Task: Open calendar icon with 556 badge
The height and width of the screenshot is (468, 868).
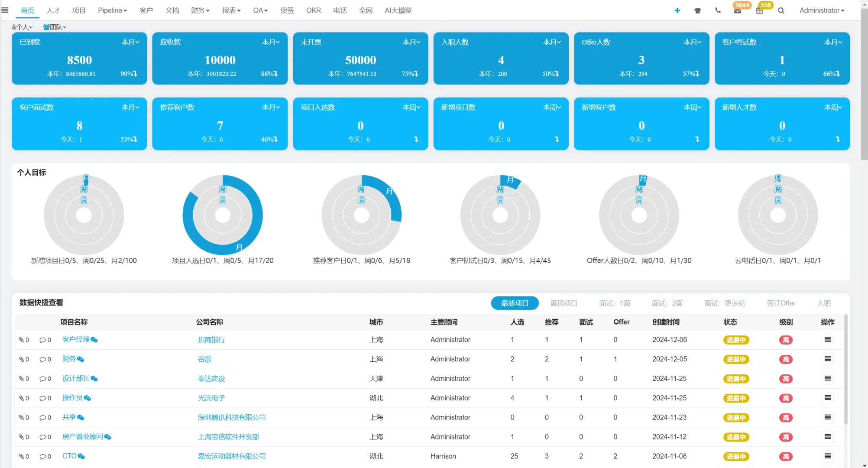Action: click(759, 11)
